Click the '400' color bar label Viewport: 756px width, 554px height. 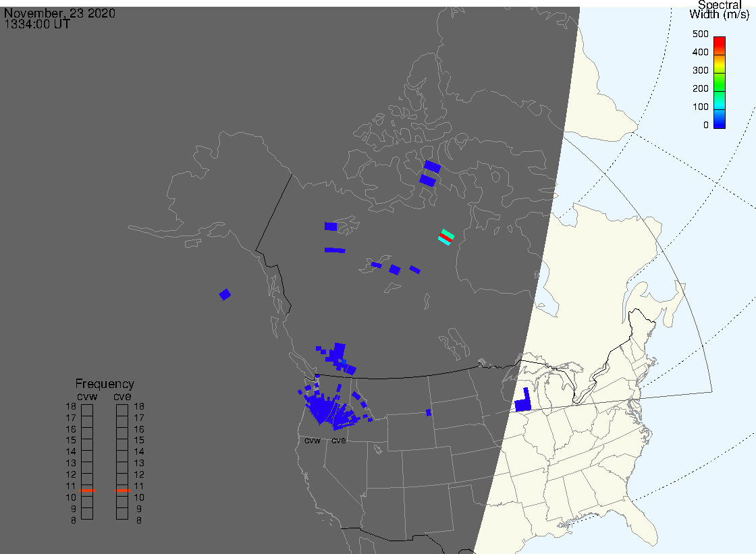pyautogui.click(x=701, y=52)
